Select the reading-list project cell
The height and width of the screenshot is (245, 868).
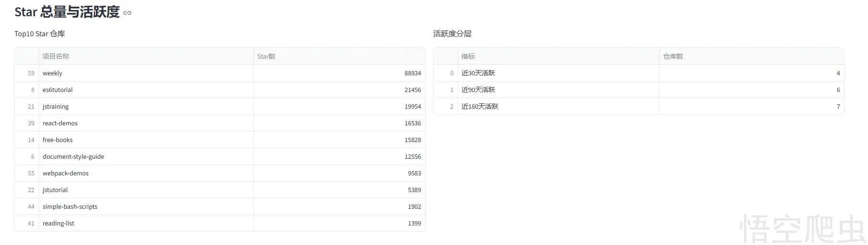(x=59, y=224)
